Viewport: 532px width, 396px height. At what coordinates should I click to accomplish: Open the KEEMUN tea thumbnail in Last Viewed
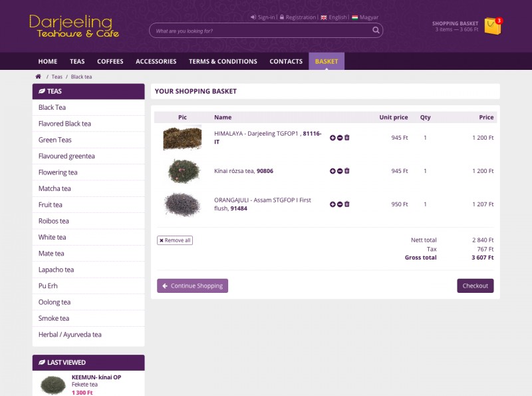point(53,384)
